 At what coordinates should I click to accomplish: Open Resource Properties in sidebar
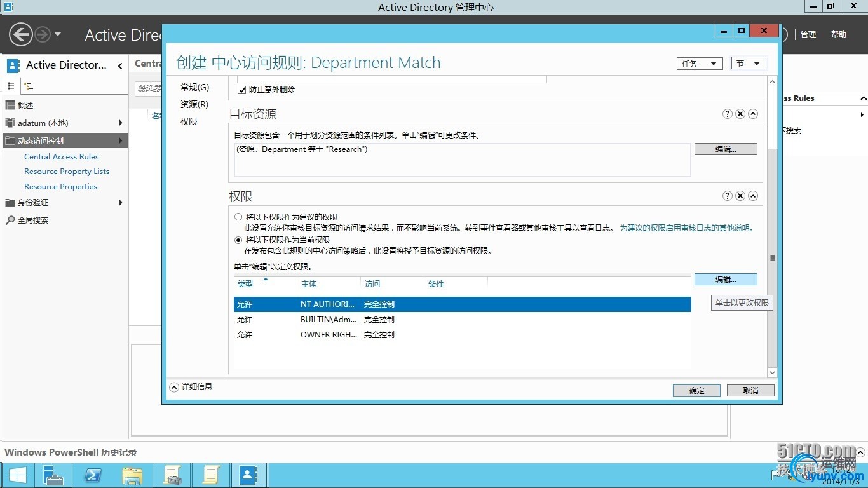61,187
